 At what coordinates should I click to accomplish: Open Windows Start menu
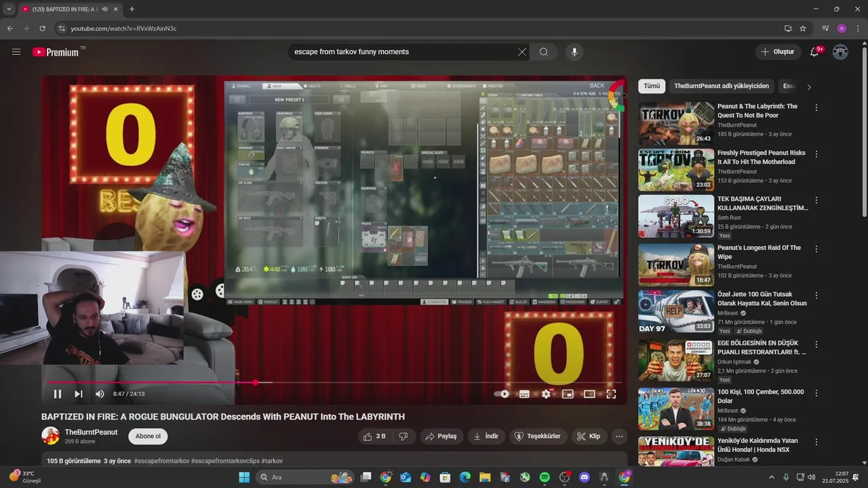[244, 477]
